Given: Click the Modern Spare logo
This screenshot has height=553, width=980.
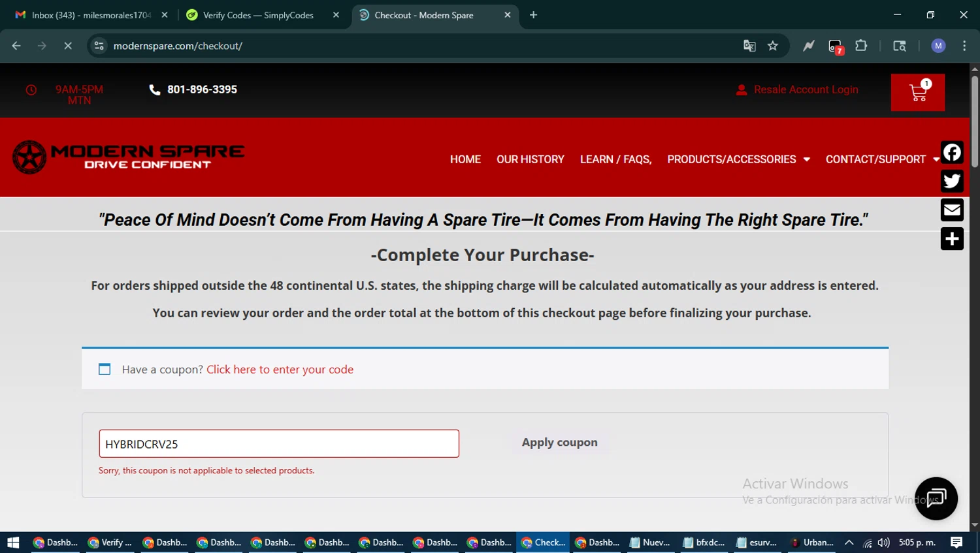Looking at the screenshot, I should (x=128, y=157).
